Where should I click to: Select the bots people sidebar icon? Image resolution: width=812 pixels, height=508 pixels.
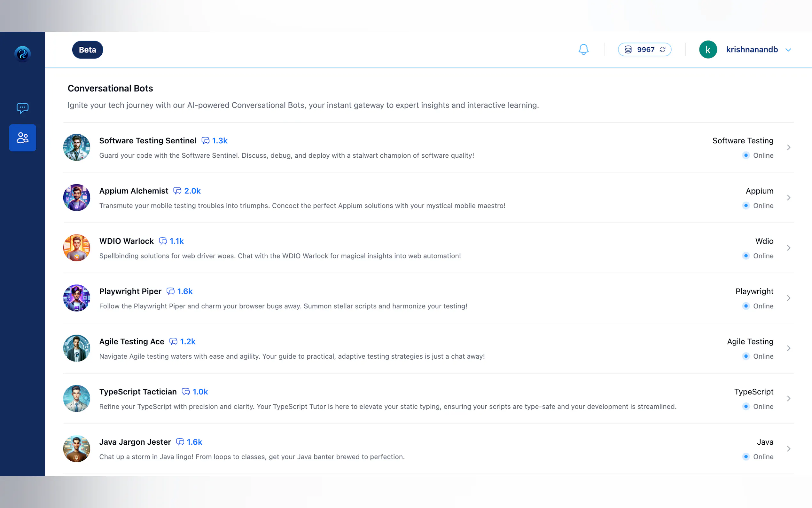tap(22, 138)
